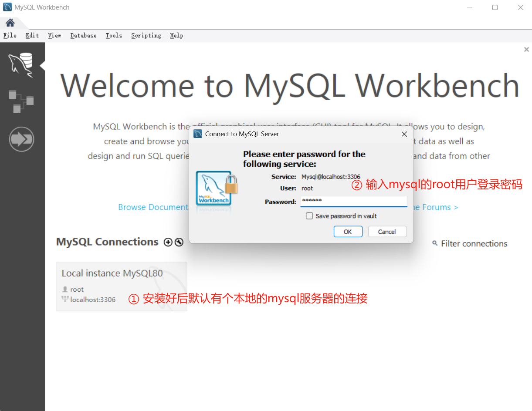The height and width of the screenshot is (411, 532).
Task: Click the dolphin icon in dialog title
Action: [x=198, y=134]
